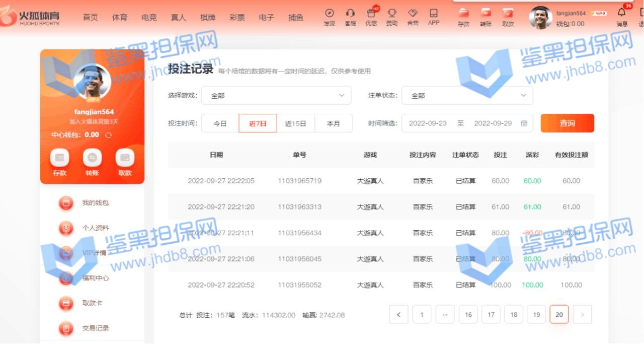Viewport: 644px width, 344px height.
Task: Click the 赞助 sponsorship trophy icon
Action: click(391, 14)
